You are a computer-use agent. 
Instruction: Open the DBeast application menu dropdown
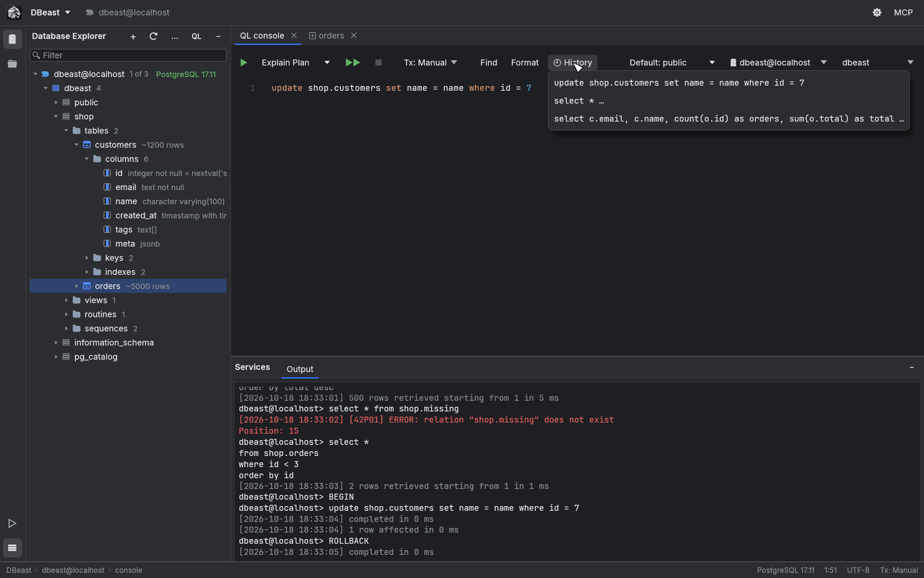[x=50, y=12]
